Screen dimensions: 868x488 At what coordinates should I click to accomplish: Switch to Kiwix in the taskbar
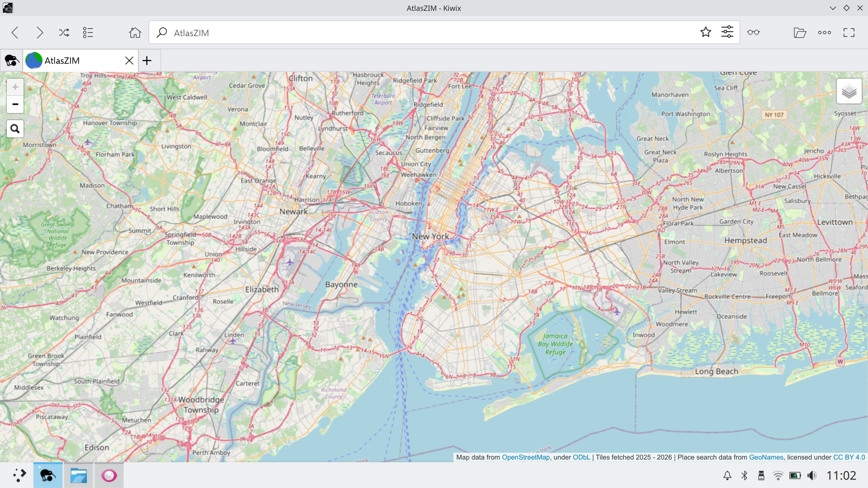point(48,475)
